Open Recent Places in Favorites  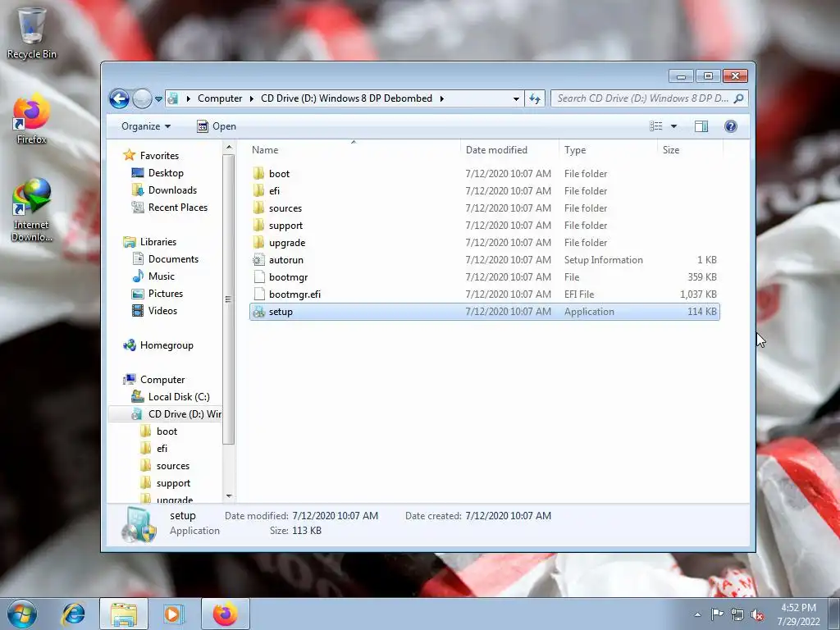(170, 208)
